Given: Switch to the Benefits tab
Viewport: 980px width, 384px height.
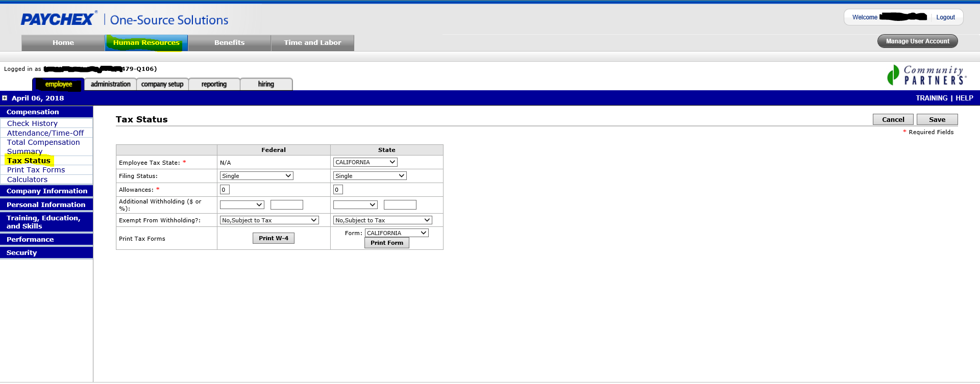Looking at the screenshot, I should (x=229, y=43).
